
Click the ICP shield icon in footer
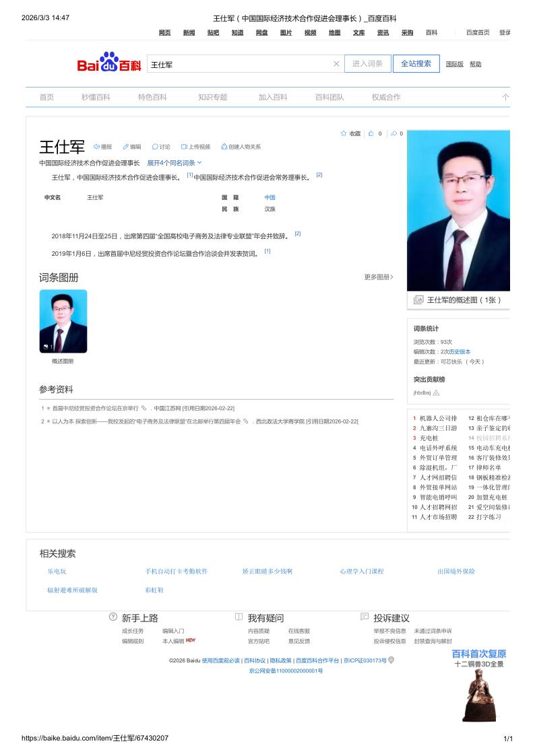pyautogui.click(x=391, y=660)
